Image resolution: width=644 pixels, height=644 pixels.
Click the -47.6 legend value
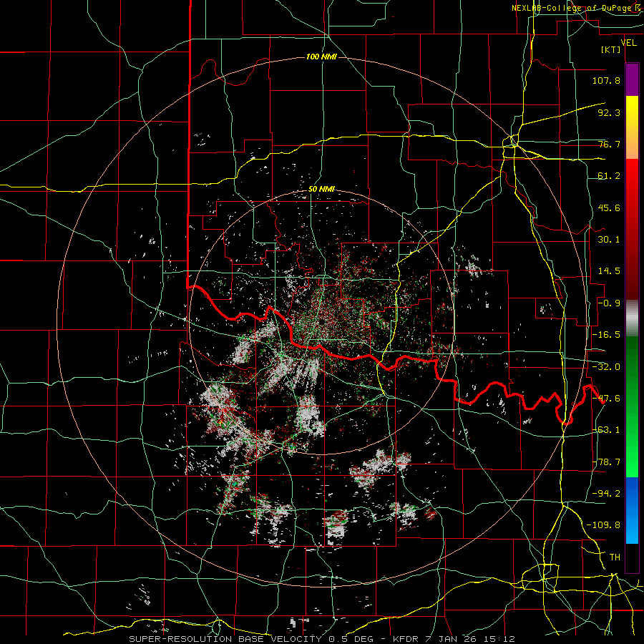point(606,399)
